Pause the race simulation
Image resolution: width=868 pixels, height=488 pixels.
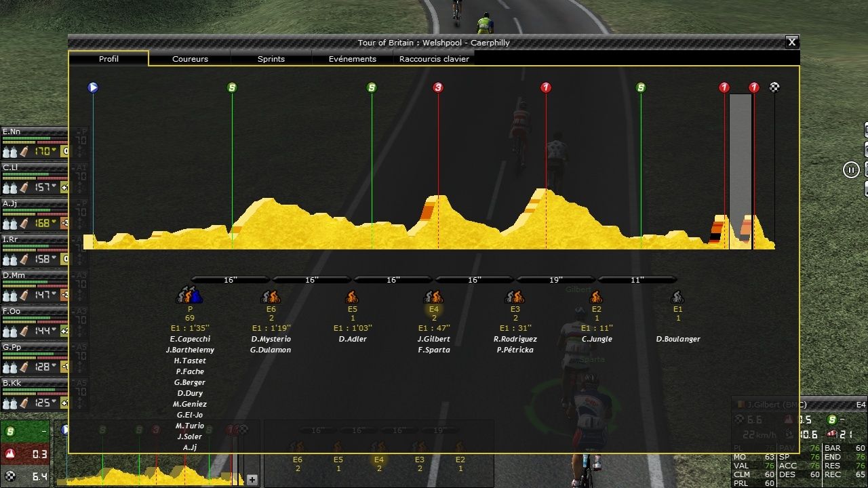851,170
